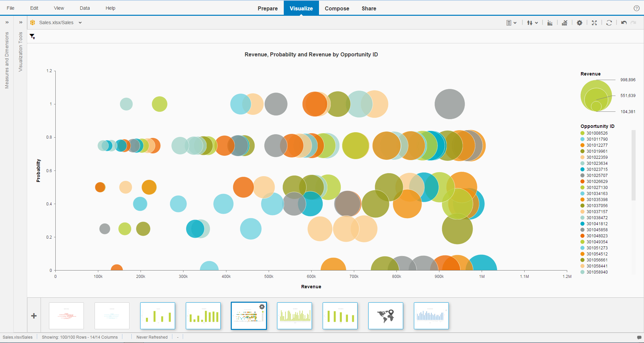Screen dimensions: 644x343
Task: Open the Sales.xlsx/Sales dataset dropdown
Action: tap(80, 22)
